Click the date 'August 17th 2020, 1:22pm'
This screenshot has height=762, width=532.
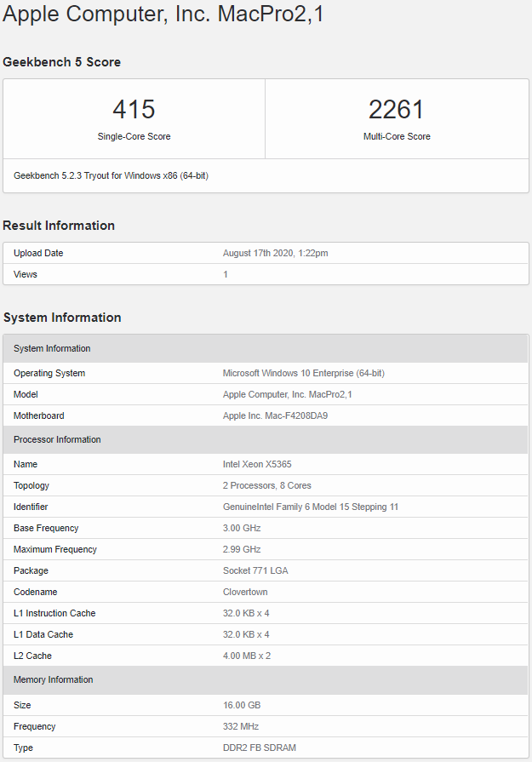276,253
